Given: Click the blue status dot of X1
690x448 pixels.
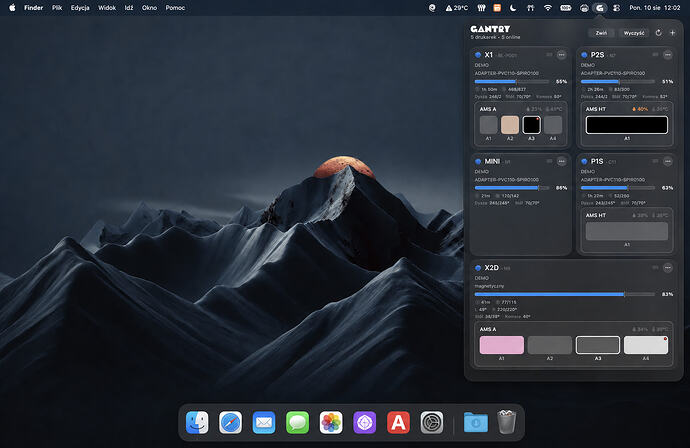Looking at the screenshot, I should (478, 55).
